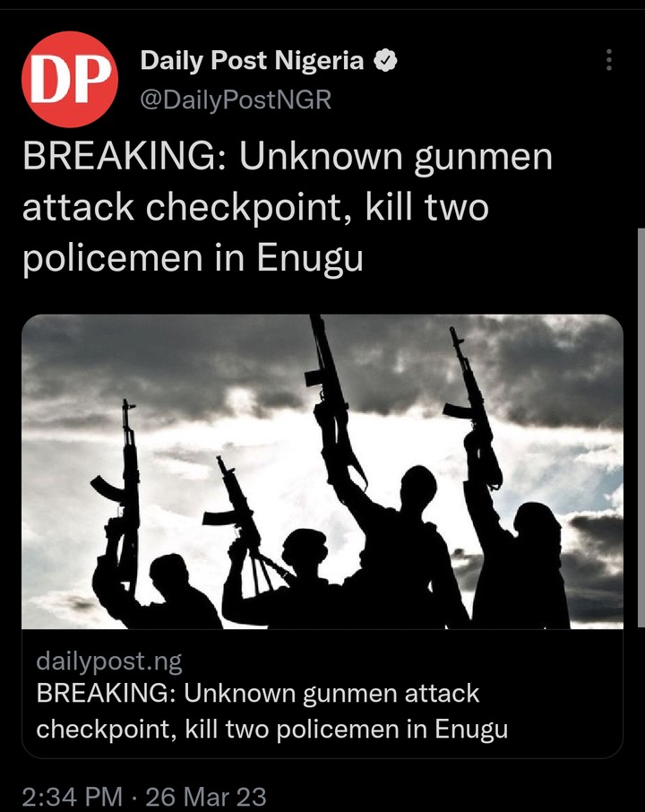The image size is (645, 812).
Task: Click the vertical scrollbar on the right edge
Action: [x=641, y=428]
